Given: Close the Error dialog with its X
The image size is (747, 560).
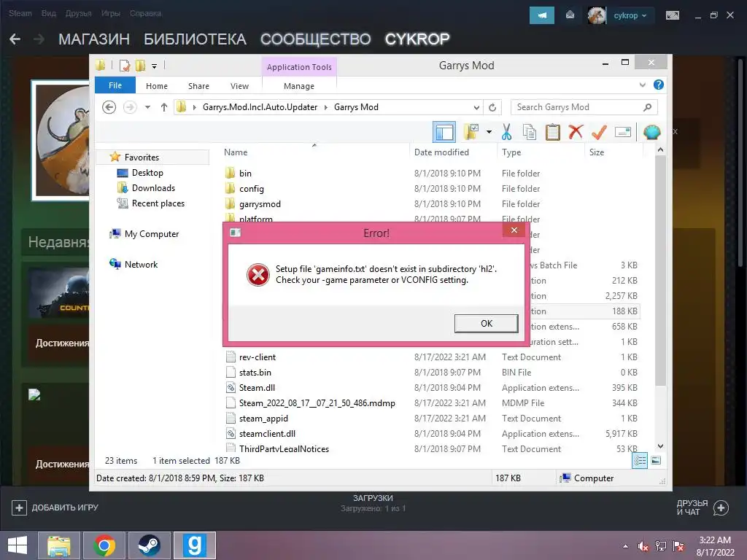Looking at the screenshot, I should (514, 230).
